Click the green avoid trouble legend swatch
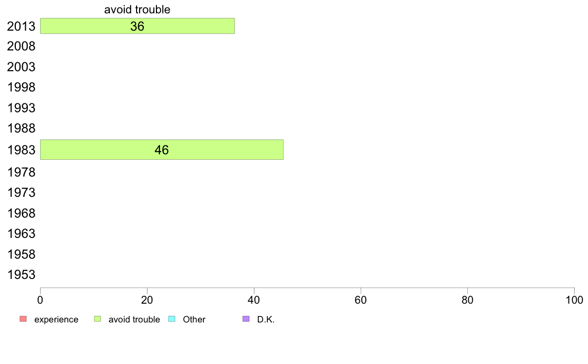Screen dimensions: 588x364 98,319
